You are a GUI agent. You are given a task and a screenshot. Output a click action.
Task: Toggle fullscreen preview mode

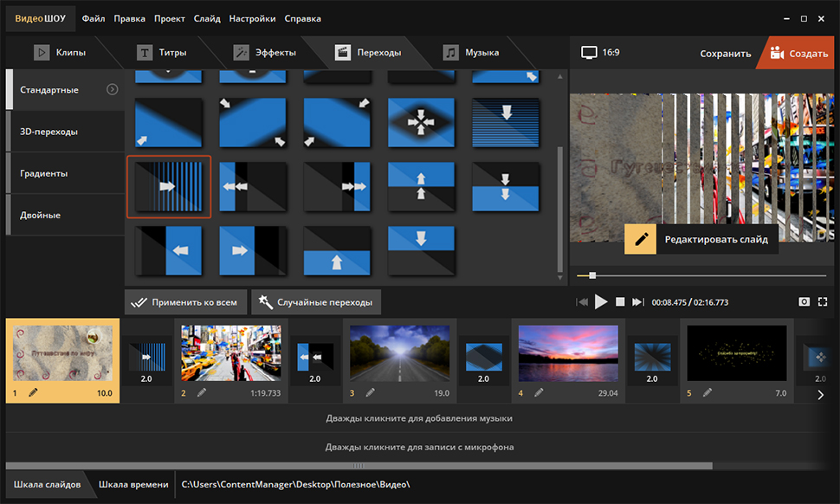click(823, 302)
